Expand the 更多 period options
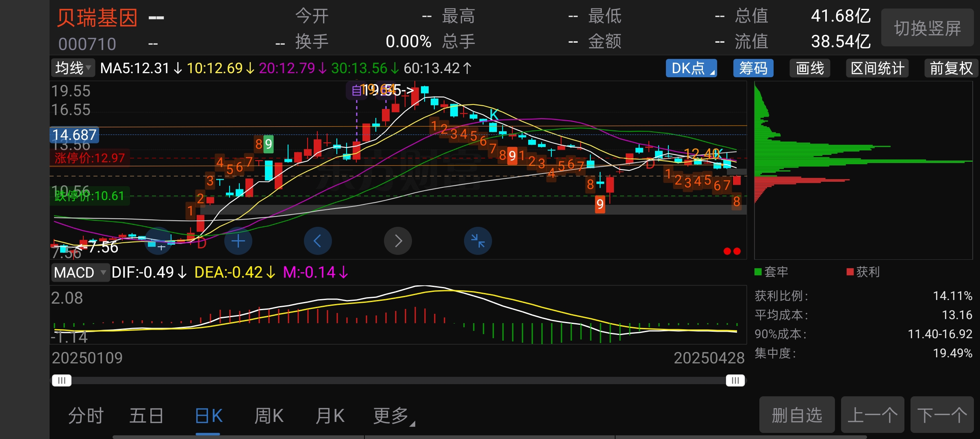Image resolution: width=980 pixels, height=439 pixels. [394, 416]
